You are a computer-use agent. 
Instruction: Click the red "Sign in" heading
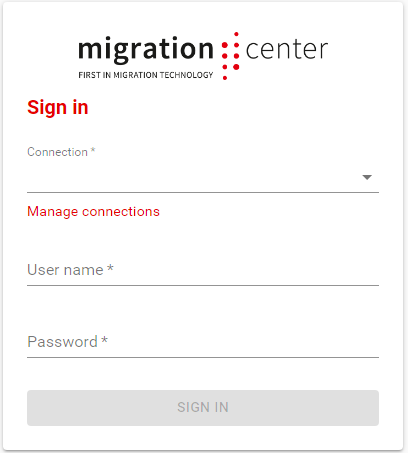58,108
